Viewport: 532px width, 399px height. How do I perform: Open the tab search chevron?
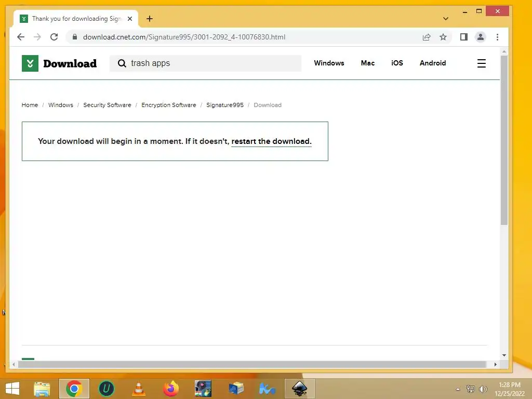point(446,19)
